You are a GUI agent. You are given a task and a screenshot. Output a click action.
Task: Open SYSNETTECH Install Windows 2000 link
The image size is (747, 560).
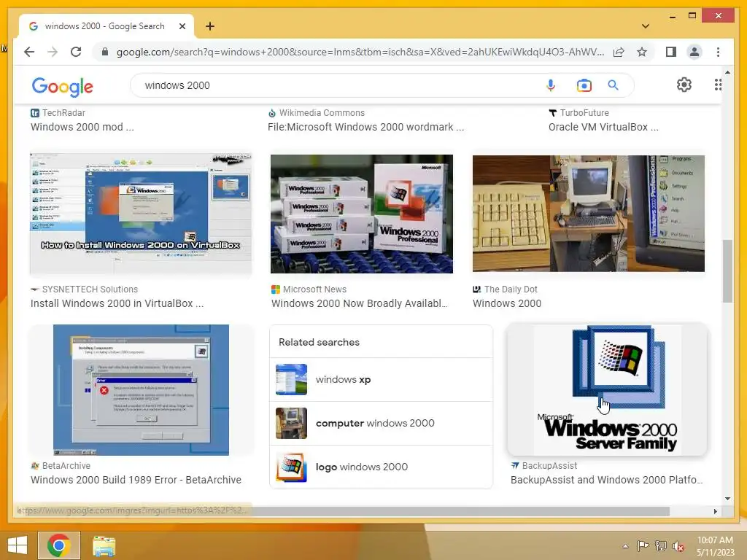[x=117, y=303]
